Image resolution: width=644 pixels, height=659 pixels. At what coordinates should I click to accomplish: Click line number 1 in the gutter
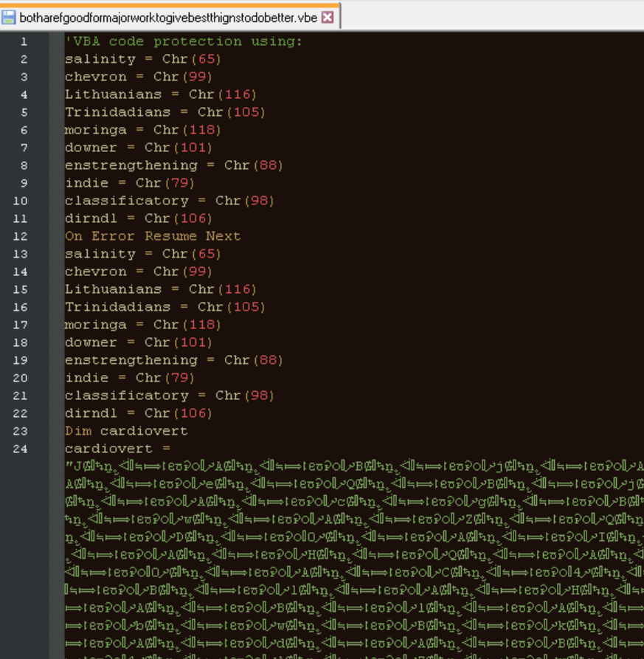pos(24,41)
